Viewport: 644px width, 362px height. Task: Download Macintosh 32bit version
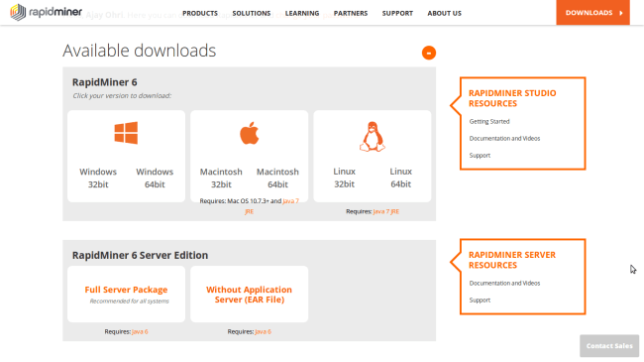pos(221,178)
